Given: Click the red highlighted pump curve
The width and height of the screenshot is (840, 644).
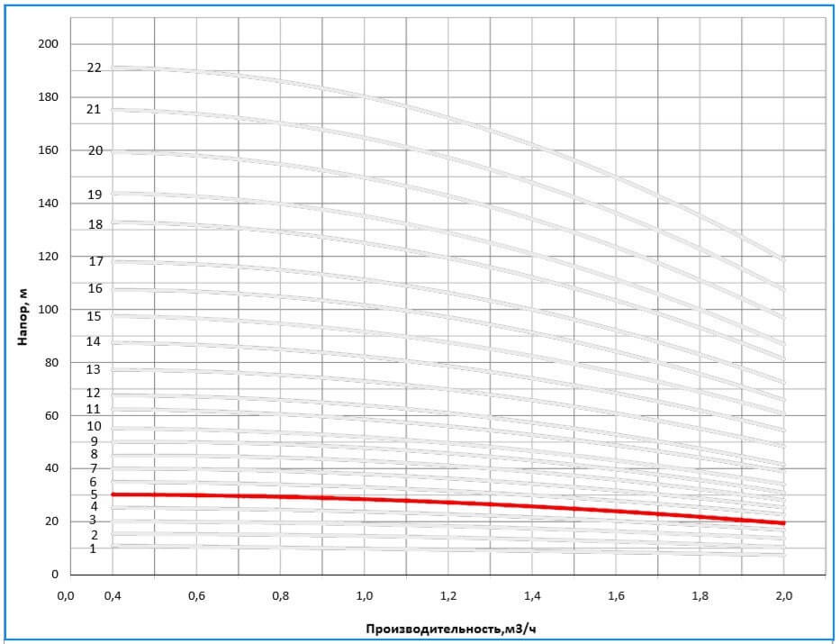Looking at the screenshot, I should (450, 502).
